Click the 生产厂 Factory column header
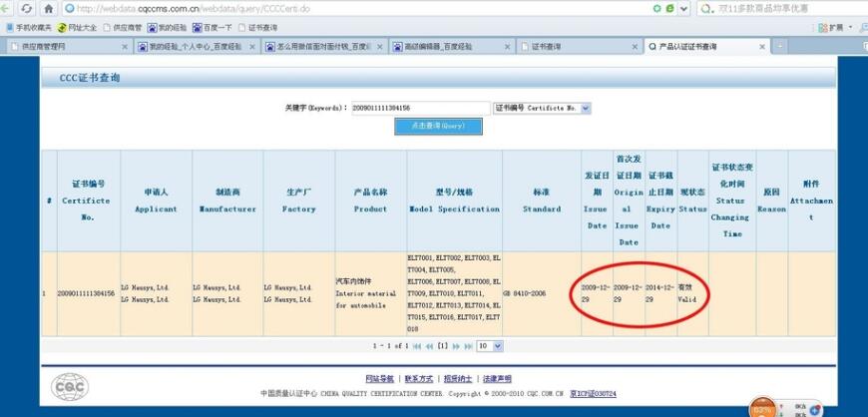Screen dimensions: 868x417 (299, 201)
